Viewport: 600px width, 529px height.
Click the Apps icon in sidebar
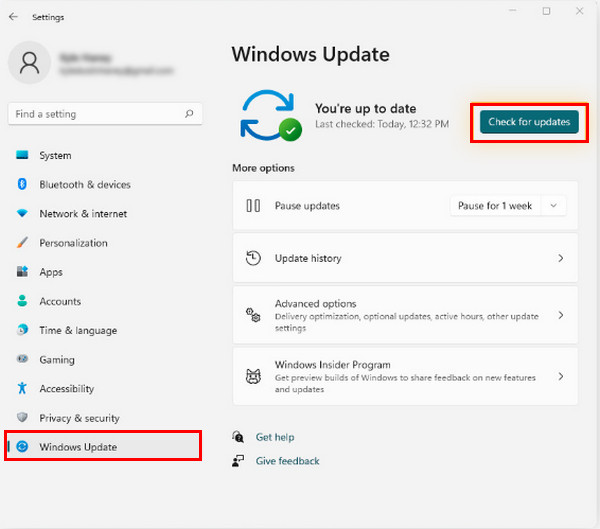click(x=22, y=271)
